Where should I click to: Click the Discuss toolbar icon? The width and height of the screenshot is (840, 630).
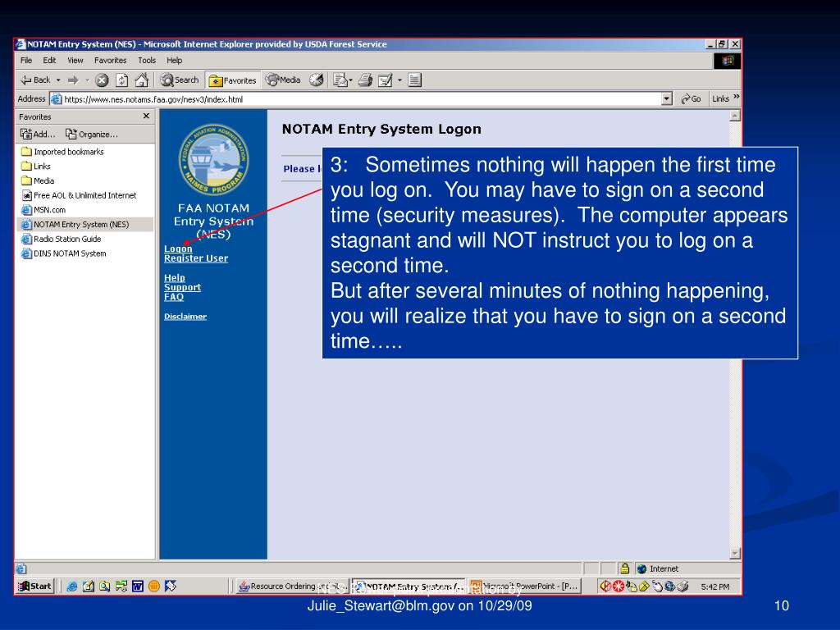414,80
